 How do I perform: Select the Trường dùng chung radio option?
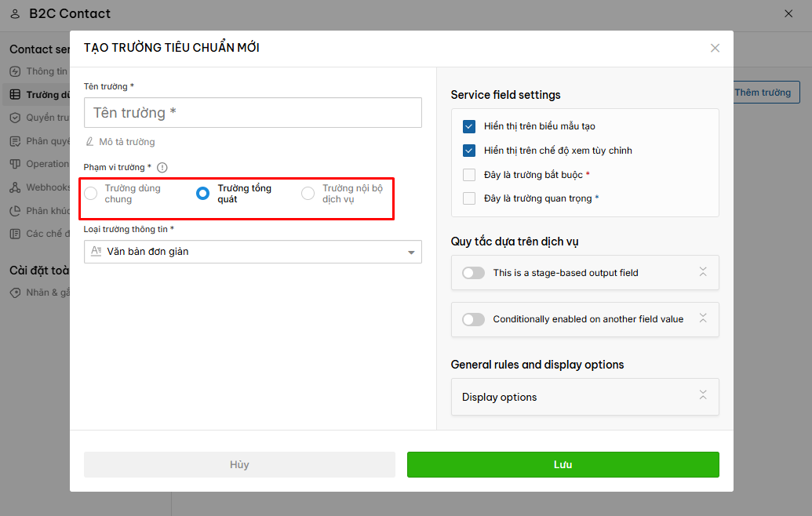[x=91, y=194]
